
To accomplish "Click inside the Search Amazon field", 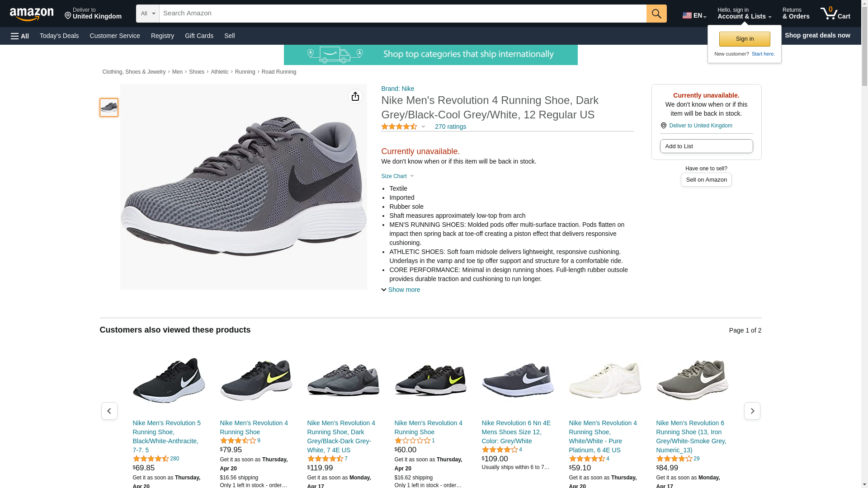I will 402,14.
